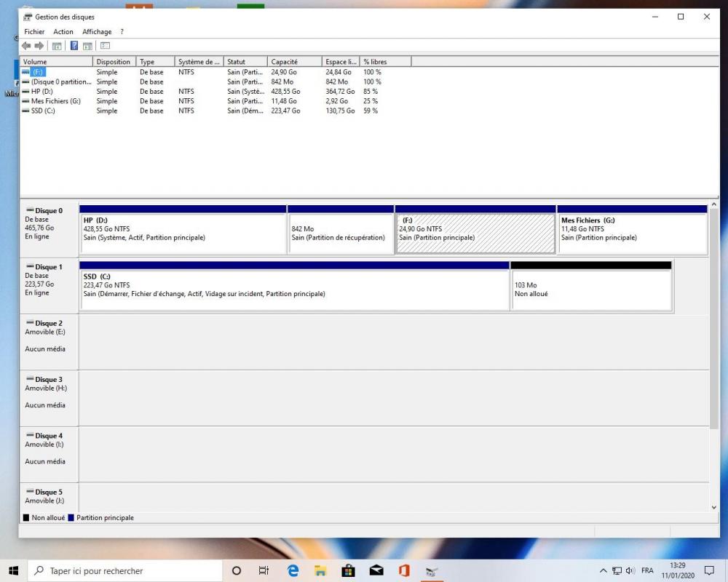
Task: Click the blue Help toolbar icon
Action: click(x=74, y=46)
